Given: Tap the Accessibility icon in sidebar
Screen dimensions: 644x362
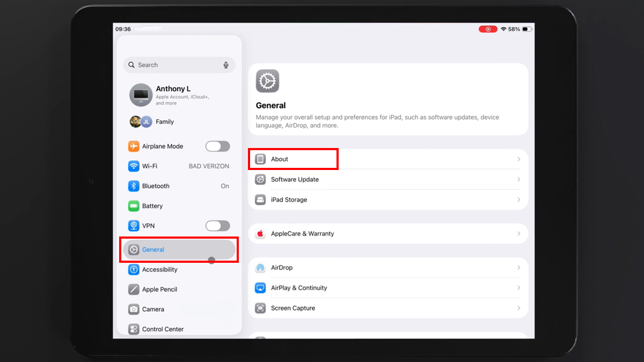Looking at the screenshot, I should (x=134, y=270).
